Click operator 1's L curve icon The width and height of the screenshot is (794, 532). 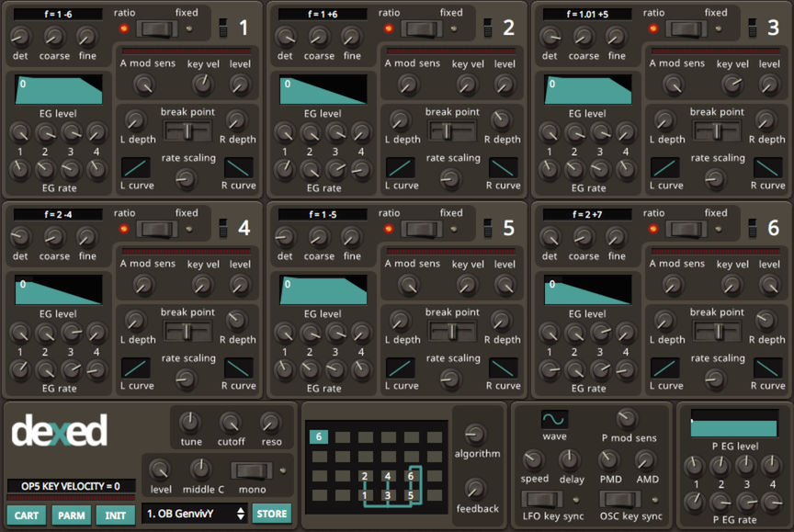(x=136, y=168)
